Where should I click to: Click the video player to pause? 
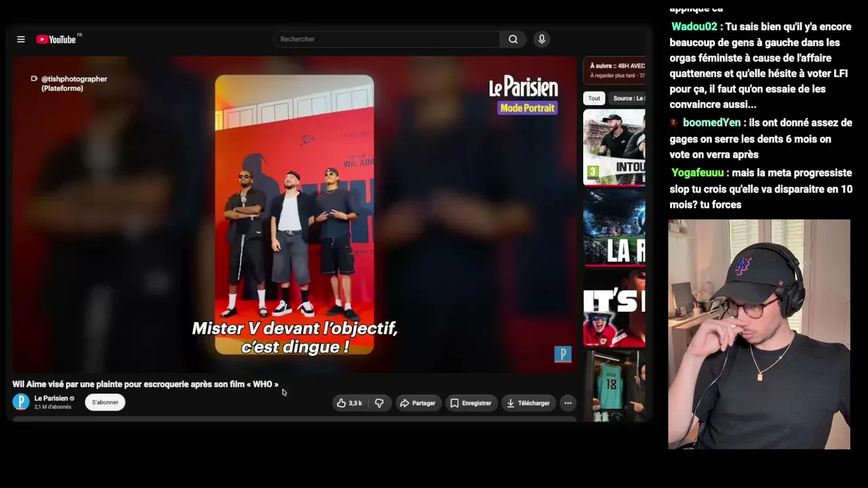pyautogui.click(x=294, y=214)
